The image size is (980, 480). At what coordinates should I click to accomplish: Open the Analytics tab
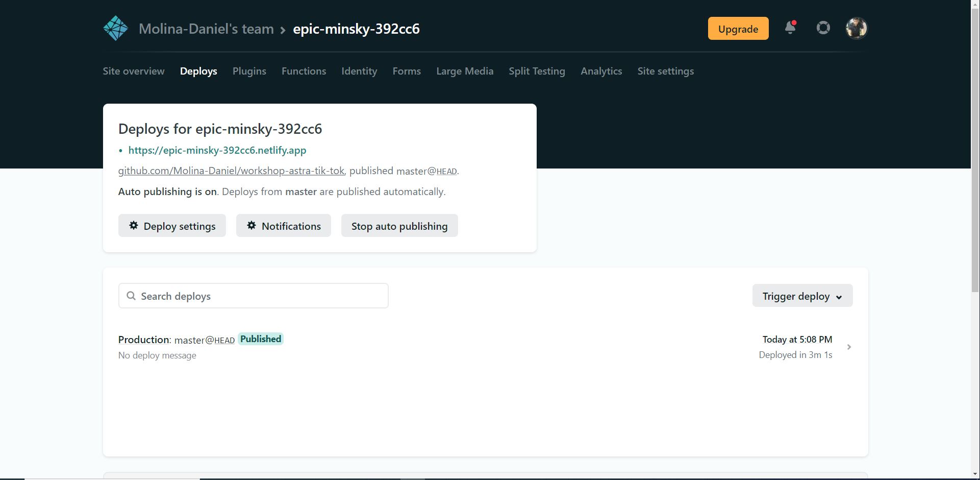601,71
